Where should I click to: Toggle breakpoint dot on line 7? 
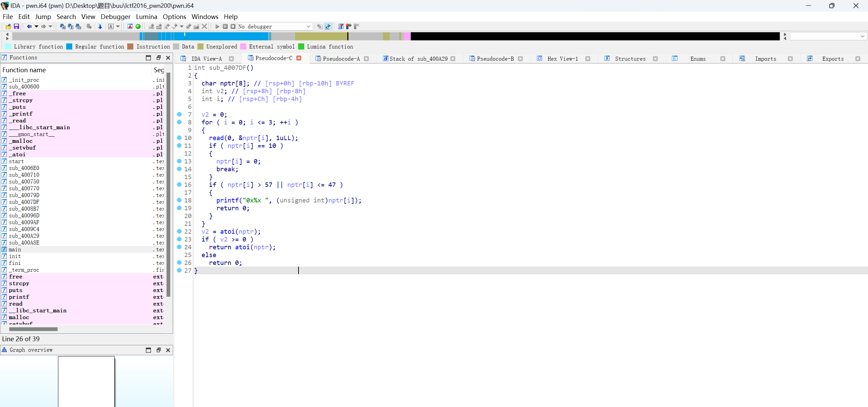pyautogui.click(x=179, y=114)
